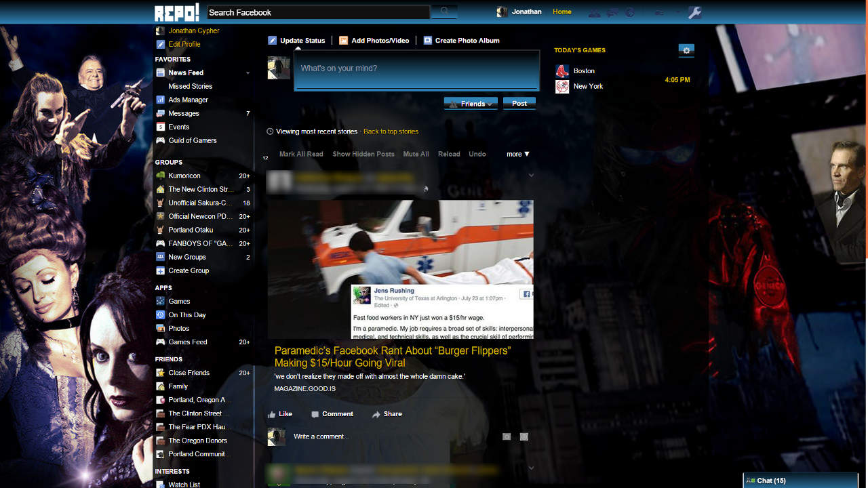Image resolution: width=868 pixels, height=488 pixels.
Task: Open the emoji sticker picker in comment box
Action: click(x=524, y=436)
